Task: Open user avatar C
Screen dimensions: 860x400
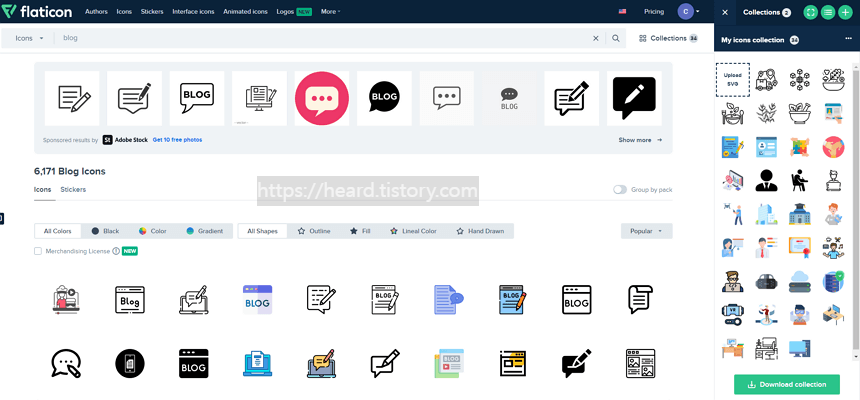Action: (686, 12)
